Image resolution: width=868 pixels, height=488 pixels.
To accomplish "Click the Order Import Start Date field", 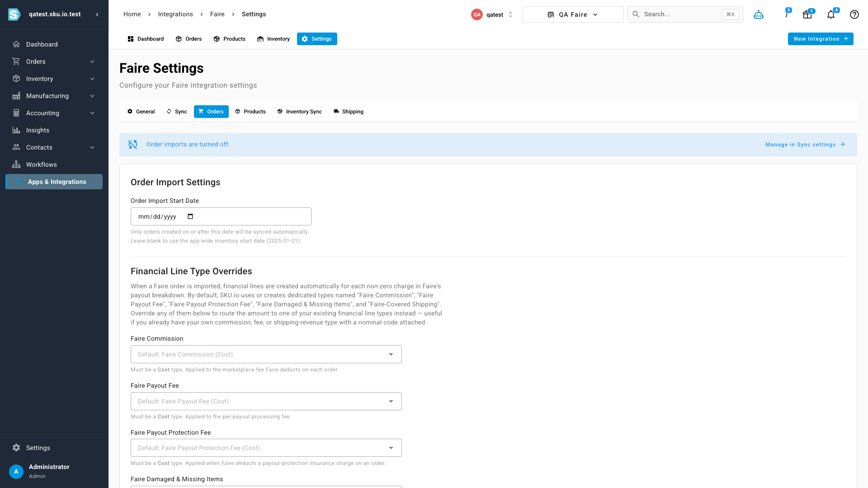I will click(221, 216).
